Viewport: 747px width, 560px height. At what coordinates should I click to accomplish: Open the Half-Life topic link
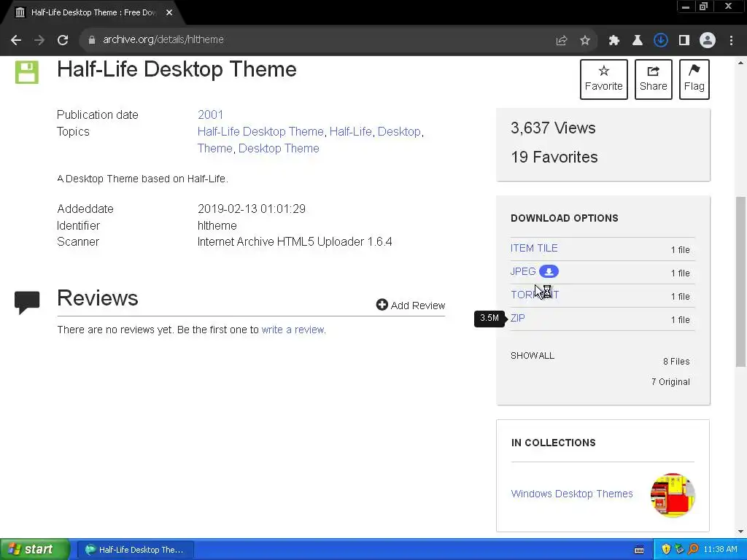[x=351, y=131]
